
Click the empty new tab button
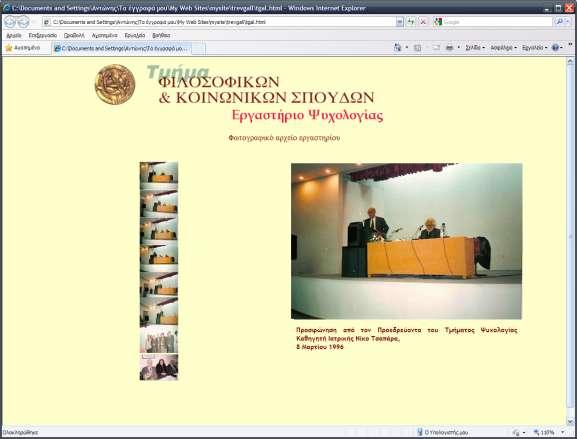click(198, 49)
